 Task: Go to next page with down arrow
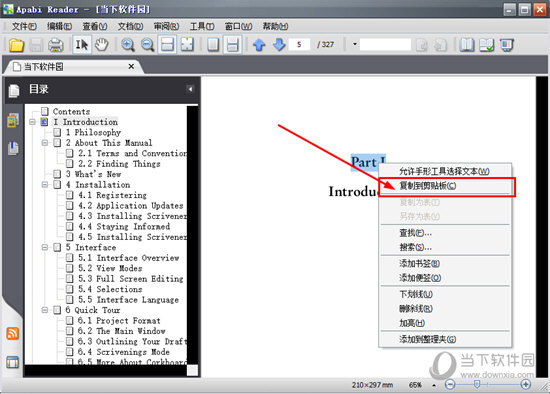pyautogui.click(x=279, y=45)
